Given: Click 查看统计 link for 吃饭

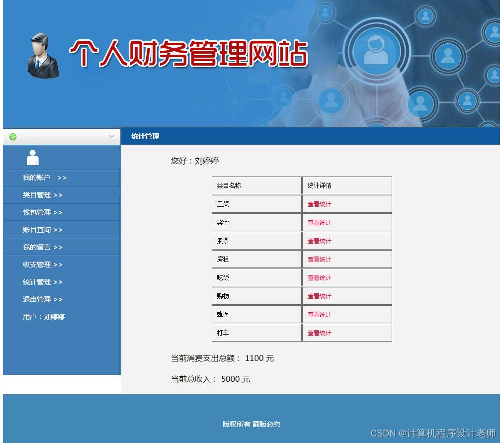Looking at the screenshot, I should [319, 278].
